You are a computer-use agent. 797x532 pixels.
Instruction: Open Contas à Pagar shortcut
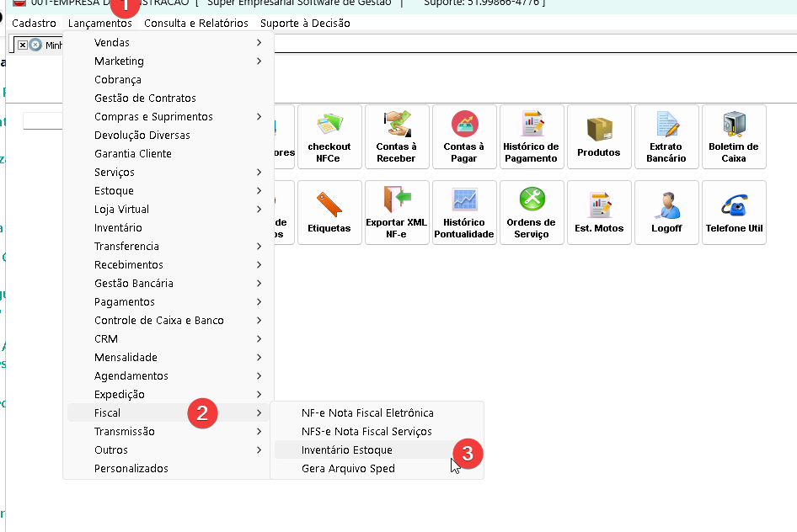[464, 136]
